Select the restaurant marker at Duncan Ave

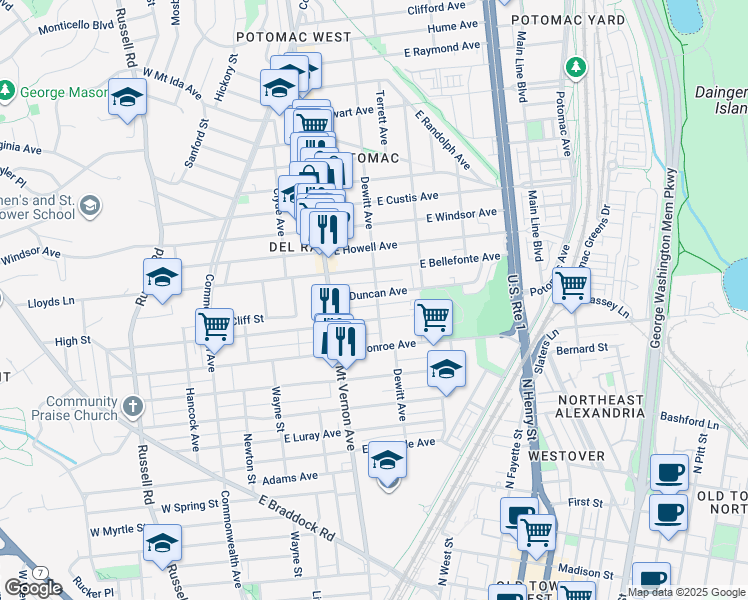pos(330,300)
